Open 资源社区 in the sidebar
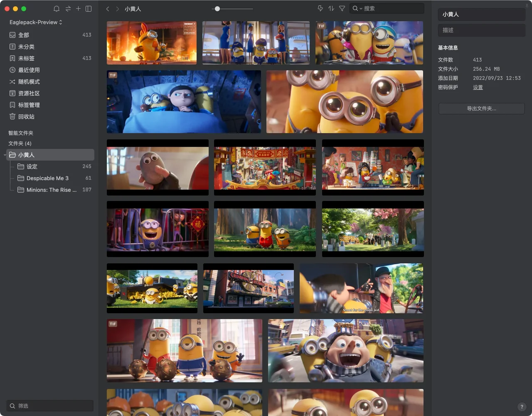The width and height of the screenshot is (532, 416). click(x=51, y=93)
